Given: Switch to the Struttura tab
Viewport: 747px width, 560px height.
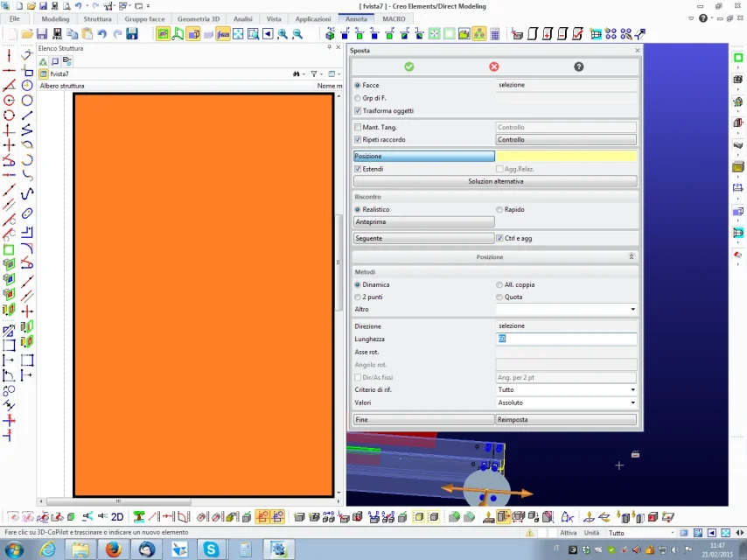Looking at the screenshot, I should pos(98,19).
